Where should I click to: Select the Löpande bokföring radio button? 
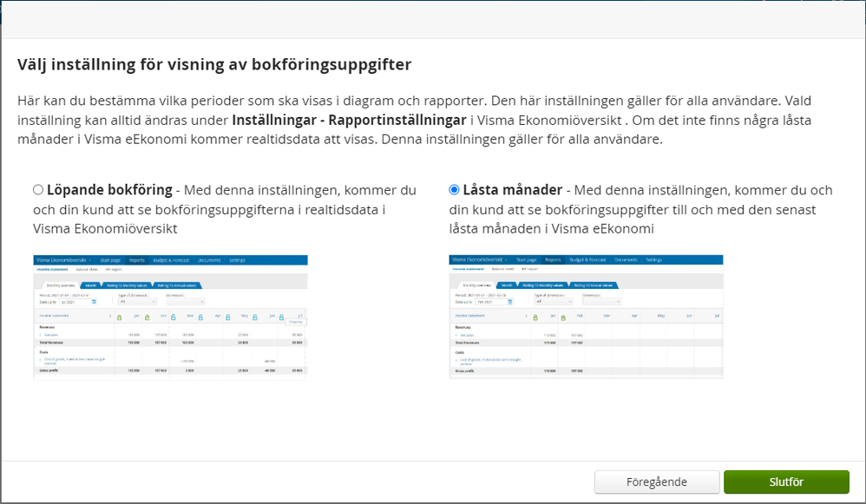(37, 190)
